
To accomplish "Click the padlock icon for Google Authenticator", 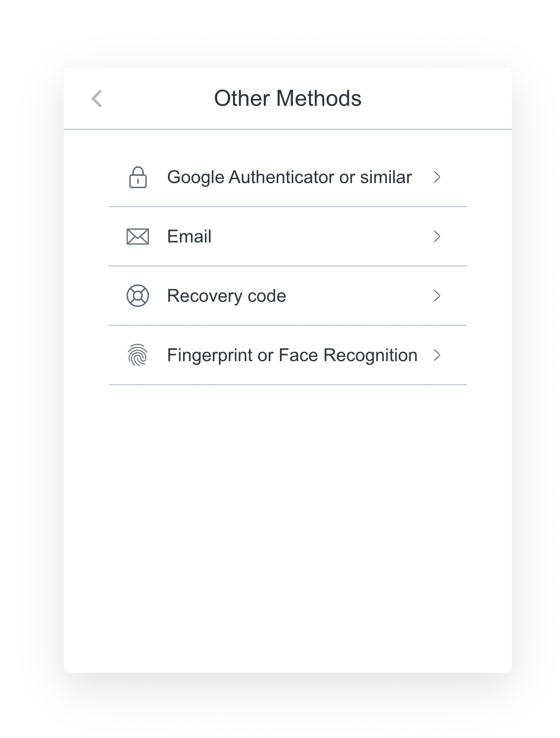I will pyautogui.click(x=138, y=178).
